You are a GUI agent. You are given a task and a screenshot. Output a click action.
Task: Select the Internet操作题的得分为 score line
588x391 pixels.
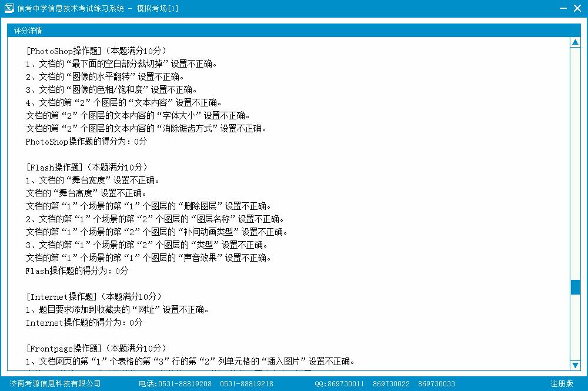click(84, 323)
